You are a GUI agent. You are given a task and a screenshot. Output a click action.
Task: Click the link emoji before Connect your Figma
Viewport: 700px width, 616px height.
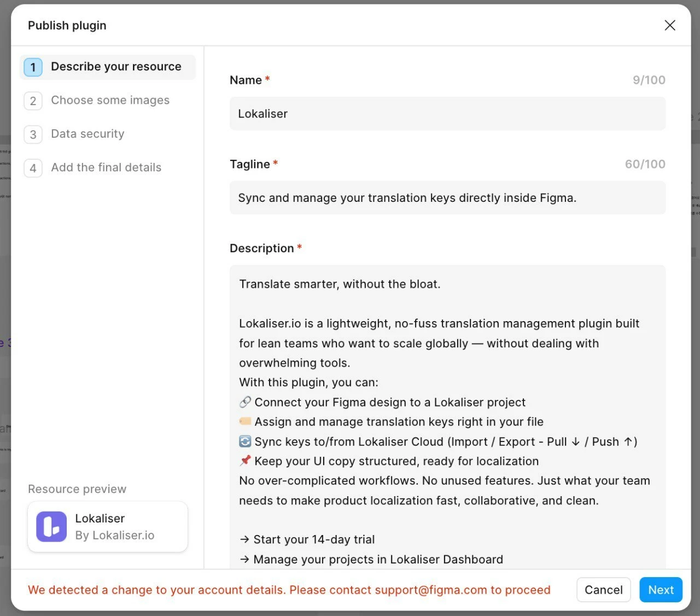pos(245,402)
